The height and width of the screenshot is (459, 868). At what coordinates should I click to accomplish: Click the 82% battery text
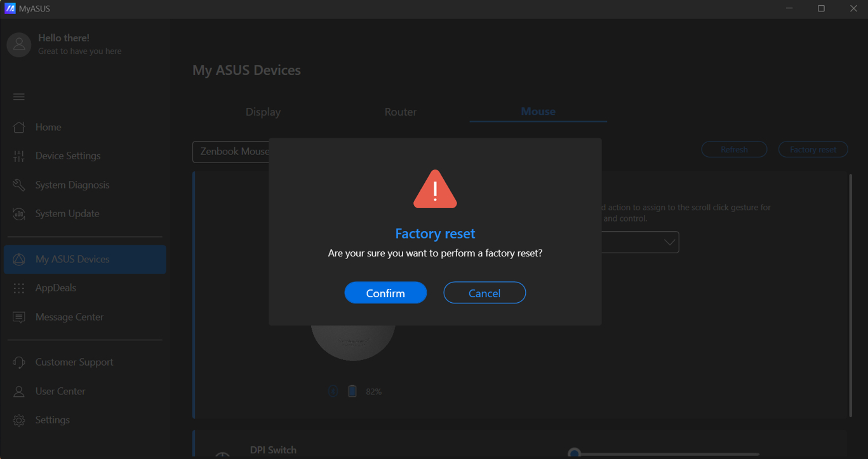coord(373,392)
